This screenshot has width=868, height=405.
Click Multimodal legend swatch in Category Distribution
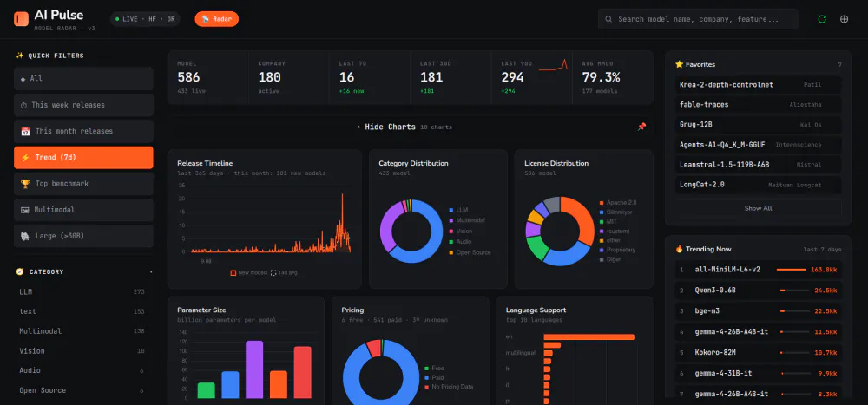coord(451,221)
